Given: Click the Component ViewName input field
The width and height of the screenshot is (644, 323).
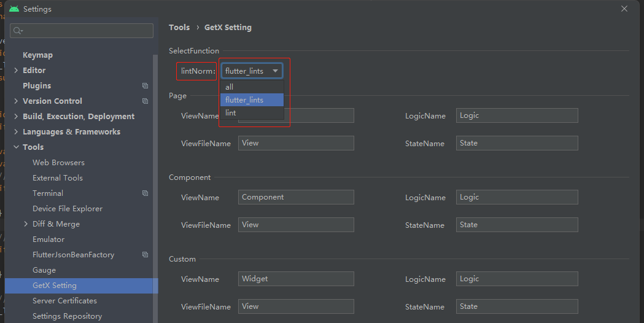Looking at the screenshot, I should point(296,197).
